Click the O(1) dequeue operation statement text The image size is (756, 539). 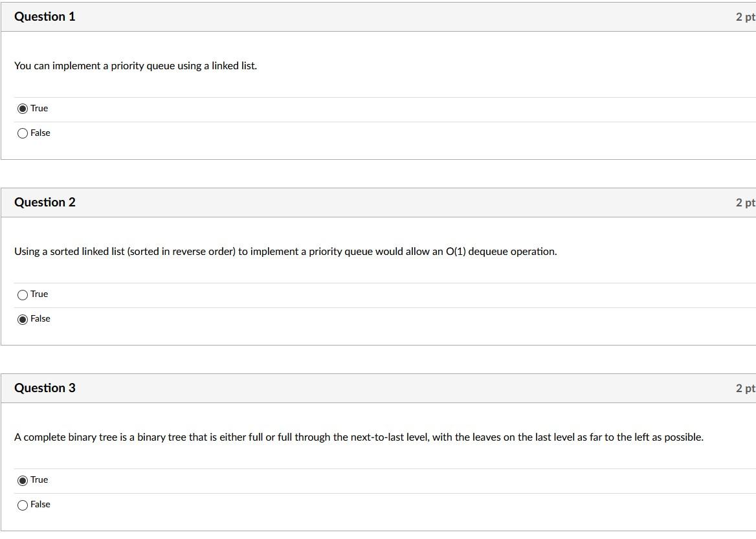coord(285,252)
